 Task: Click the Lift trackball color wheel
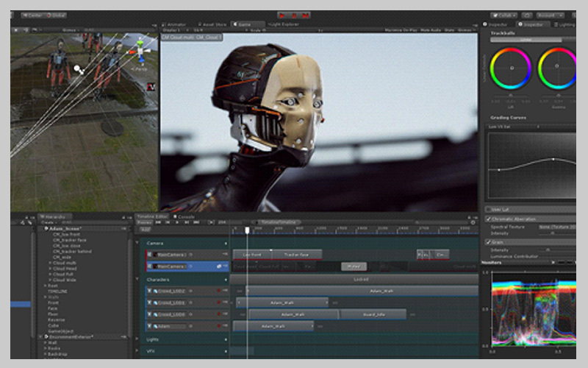(x=510, y=68)
